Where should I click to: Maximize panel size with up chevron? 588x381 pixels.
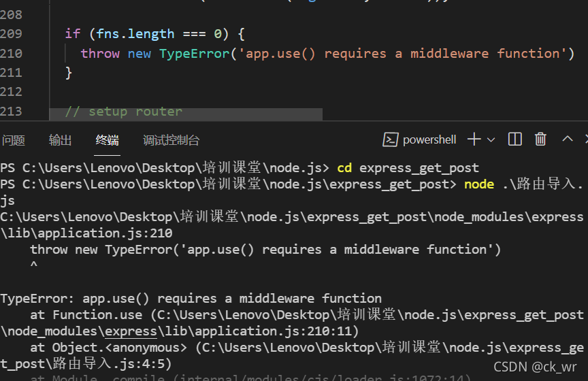click(568, 139)
